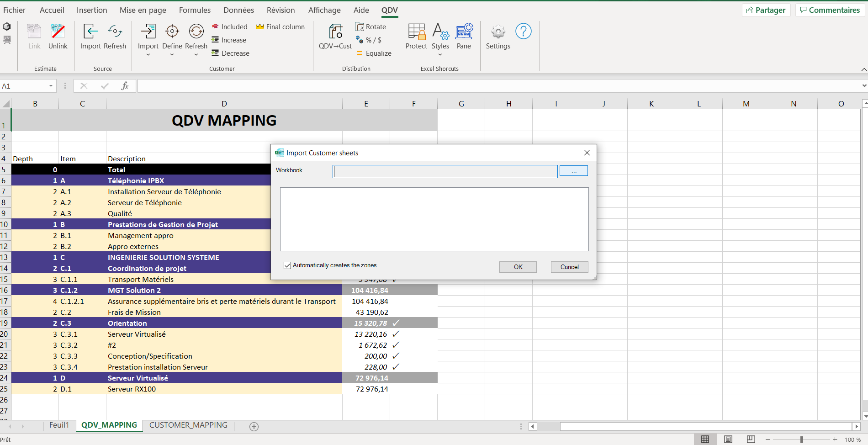Select column G header
Image resolution: width=868 pixels, height=445 pixels.
[x=461, y=104]
